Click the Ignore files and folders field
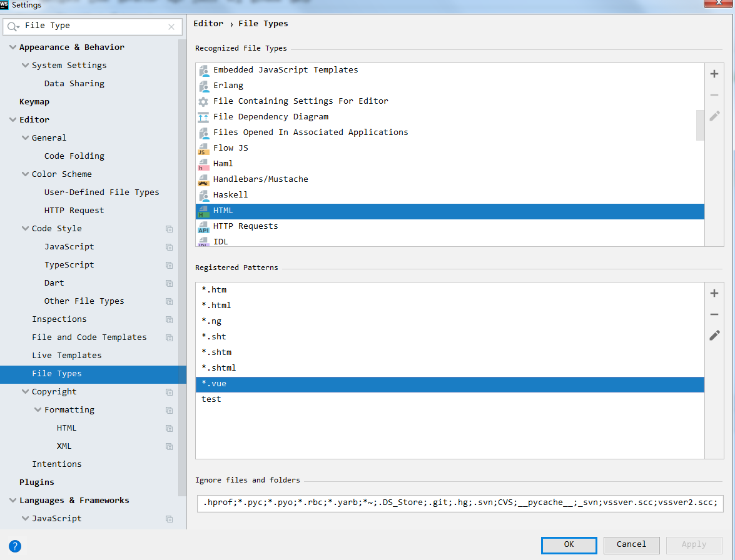 tap(460, 503)
